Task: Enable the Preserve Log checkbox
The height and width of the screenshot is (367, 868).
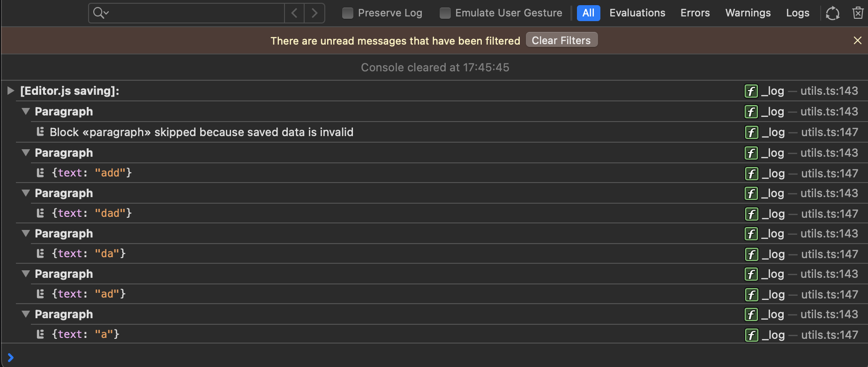Action: (x=348, y=13)
